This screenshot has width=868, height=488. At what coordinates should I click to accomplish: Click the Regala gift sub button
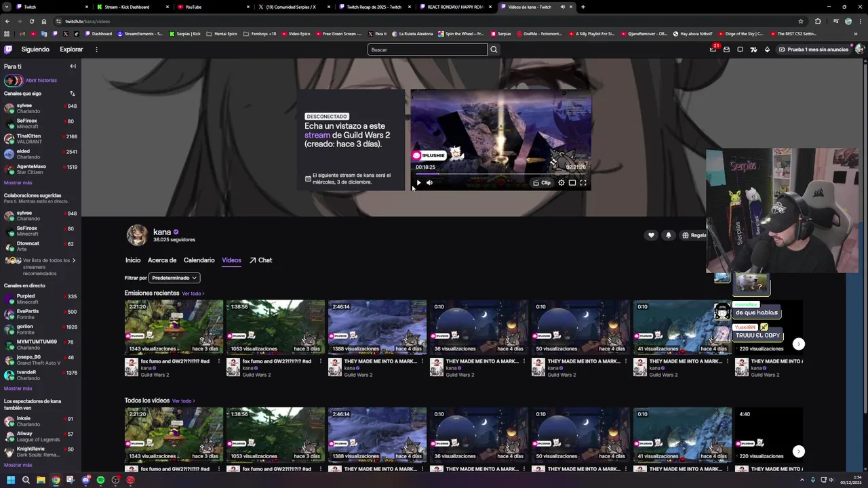694,235
